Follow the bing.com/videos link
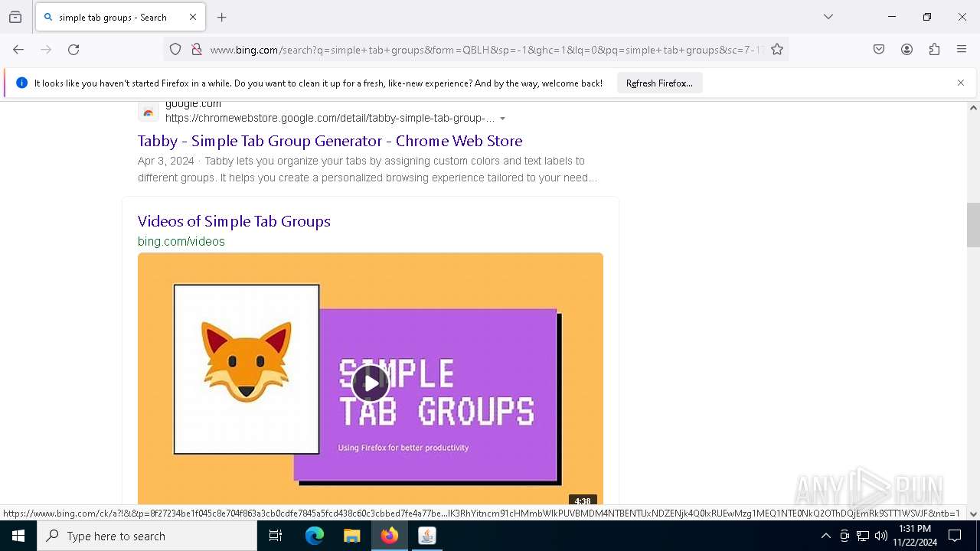This screenshot has height=551, width=980. [x=181, y=241]
